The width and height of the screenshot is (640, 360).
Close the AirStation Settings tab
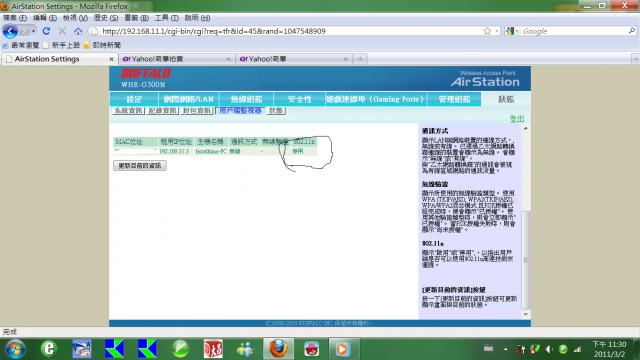[111, 59]
